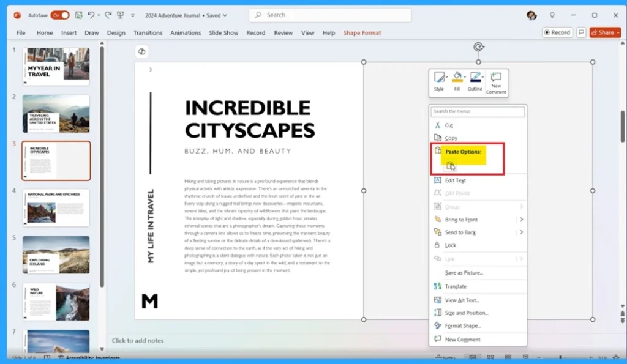Click the Record button near top right

pyautogui.click(x=557, y=32)
